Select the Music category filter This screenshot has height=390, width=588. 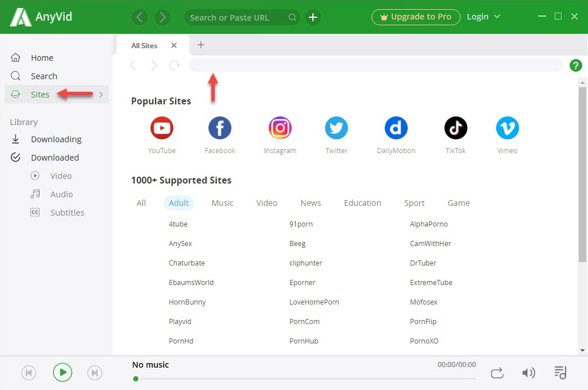click(222, 203)
